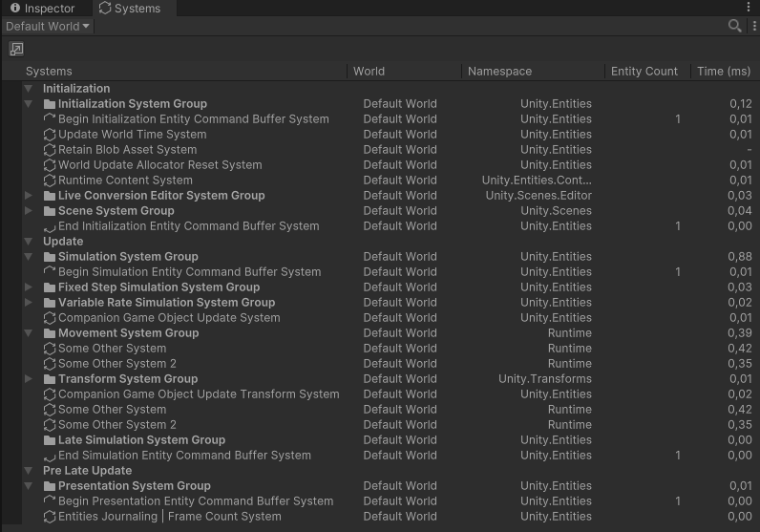This screenshot has width=760, height=532.
Task: Click the Runtime Content System icon
Action: (50, 181)
